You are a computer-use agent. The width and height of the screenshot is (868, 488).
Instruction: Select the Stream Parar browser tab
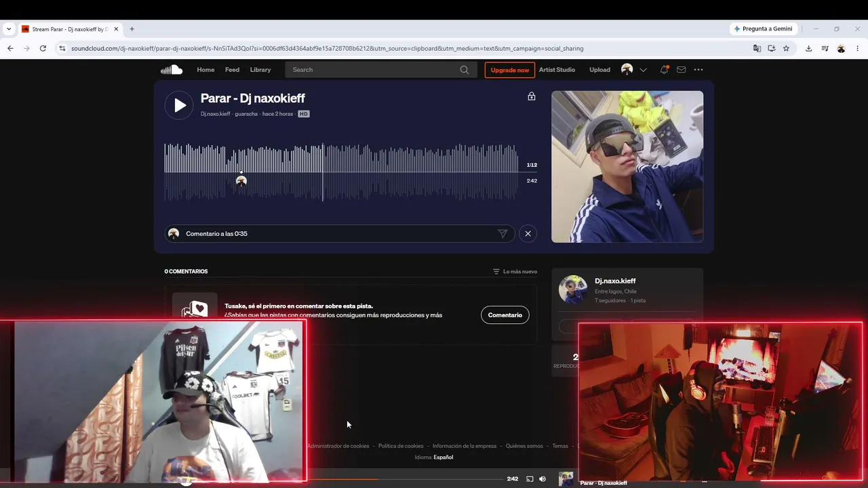pyautogui.click(x=70, y=29)
